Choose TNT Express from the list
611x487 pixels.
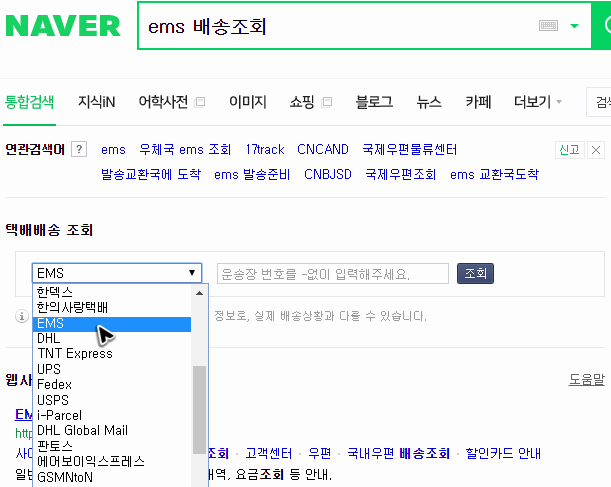112,354
